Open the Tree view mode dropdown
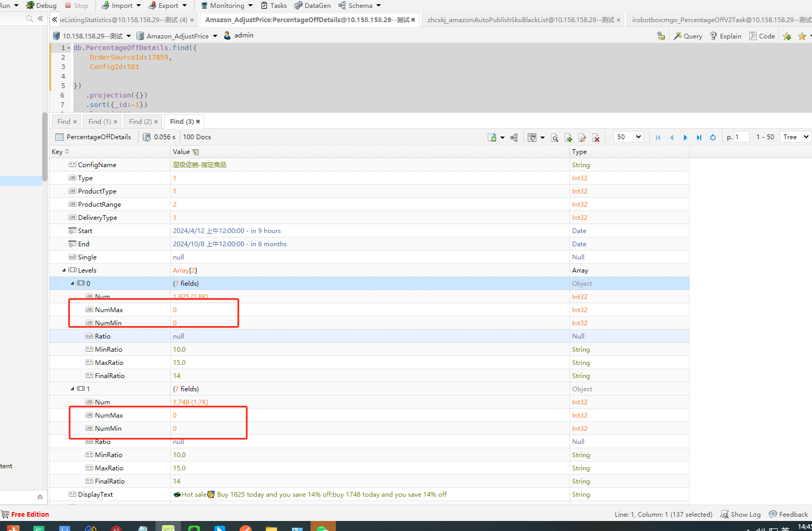 pos(795,137)
